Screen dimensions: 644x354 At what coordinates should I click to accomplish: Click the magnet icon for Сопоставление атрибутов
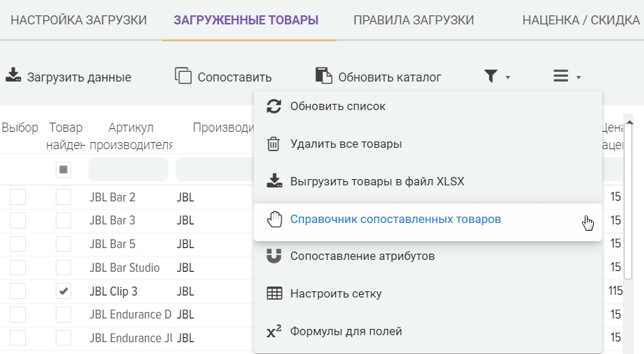[x=275, y=256]
